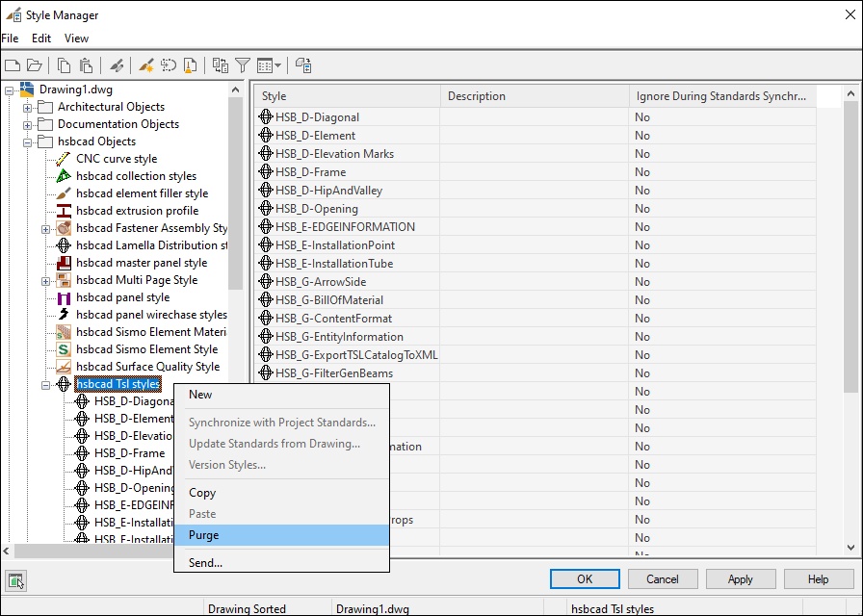
Task: Click the Purge Styles broom icon
Action: (x=190, y=66)
